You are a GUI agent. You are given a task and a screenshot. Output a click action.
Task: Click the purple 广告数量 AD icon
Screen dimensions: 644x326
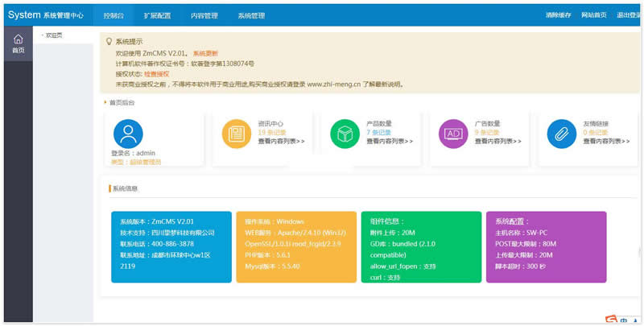click(x=453, y=134)
